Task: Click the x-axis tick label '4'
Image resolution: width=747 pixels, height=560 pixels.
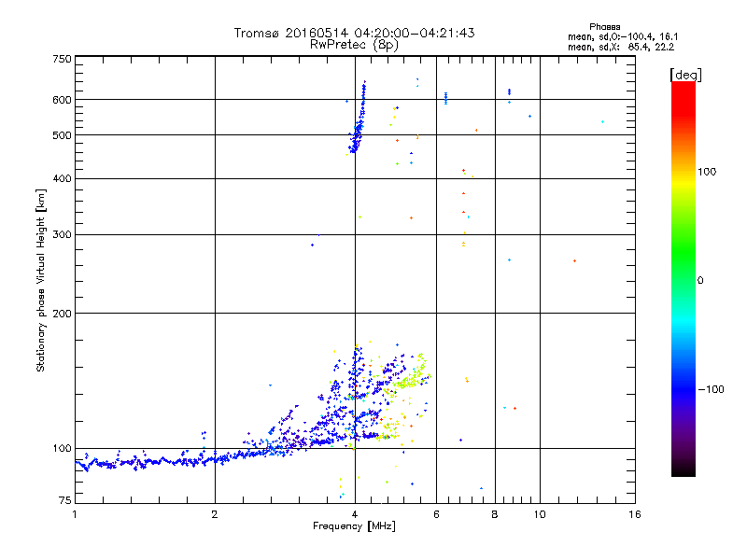Action: [355, 514]
